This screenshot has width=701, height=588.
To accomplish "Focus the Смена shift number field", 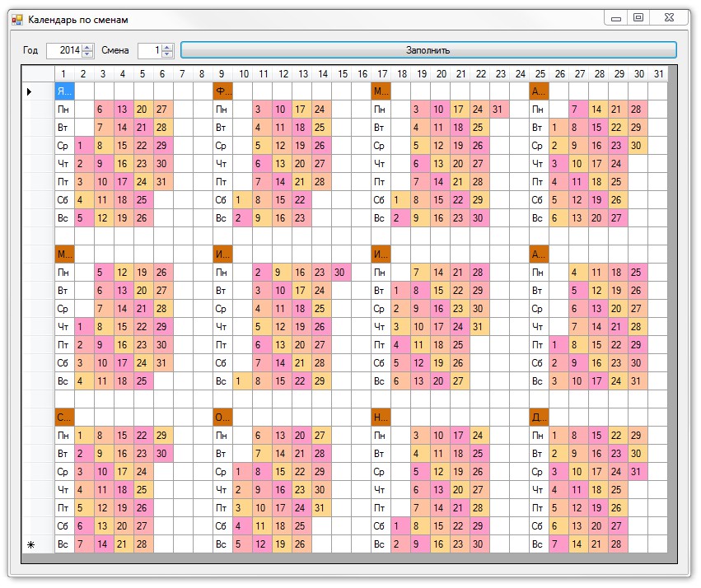I will click(x=150, y=50).
